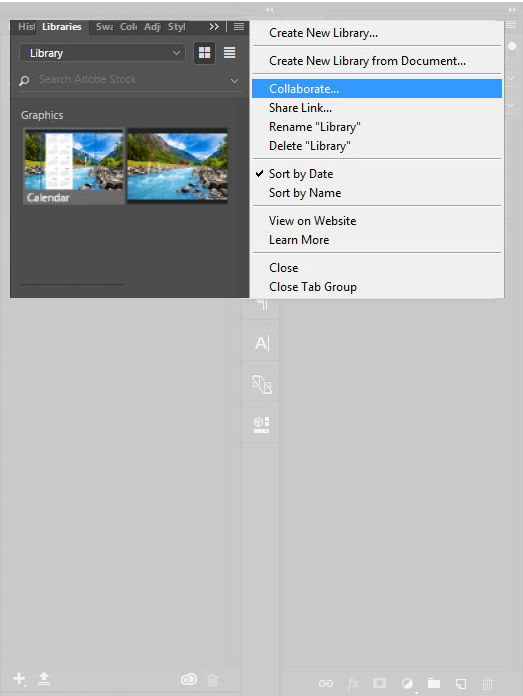This screenshot has height=696, width=523.
Task: Click the Creative Cloud sync icon
Action: pyautogui.click(x=189, y=679)
